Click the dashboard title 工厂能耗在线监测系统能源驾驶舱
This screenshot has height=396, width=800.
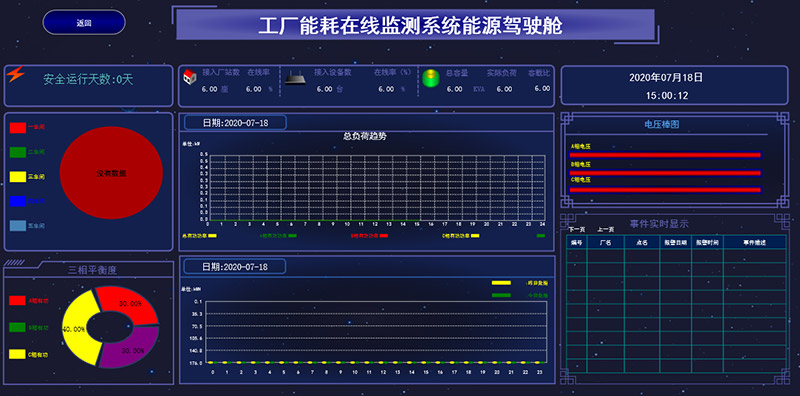click(410, 26)
